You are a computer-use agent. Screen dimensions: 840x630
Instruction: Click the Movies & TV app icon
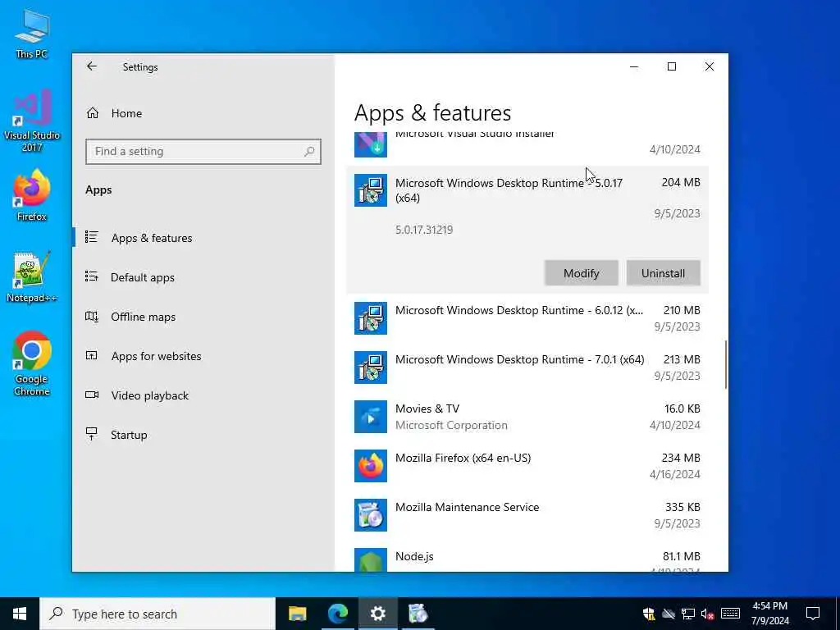(x=371, y=416)
